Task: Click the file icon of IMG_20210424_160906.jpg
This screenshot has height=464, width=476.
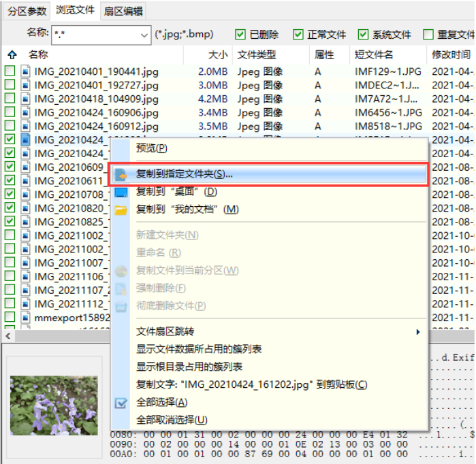Action: pyautogui.click(x=25, y=112)
